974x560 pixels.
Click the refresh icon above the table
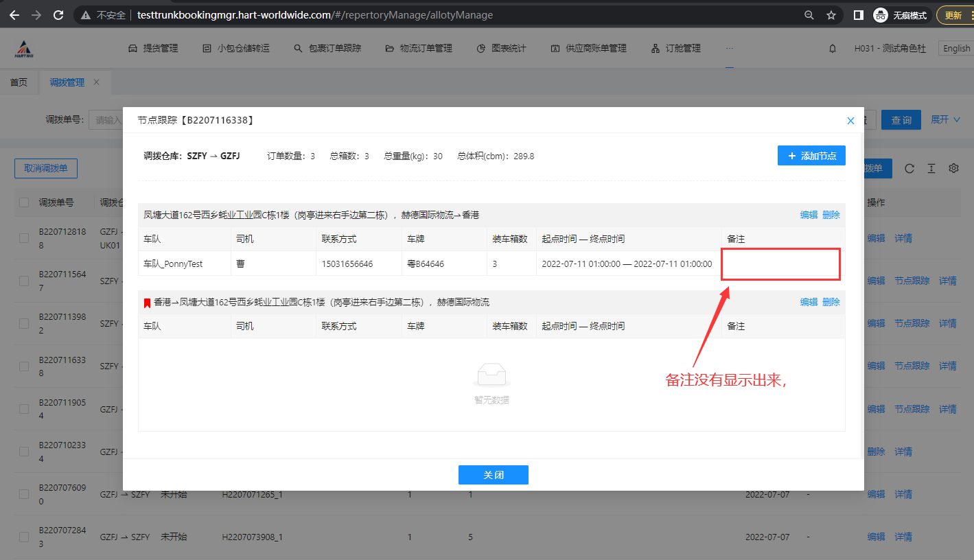click(909, 169)
